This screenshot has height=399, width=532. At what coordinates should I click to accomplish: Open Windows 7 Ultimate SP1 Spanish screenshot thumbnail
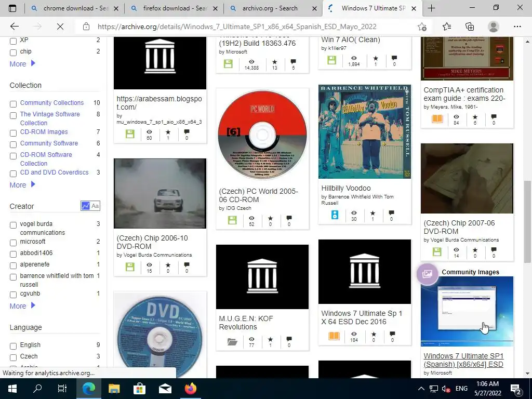click(467, 312)
